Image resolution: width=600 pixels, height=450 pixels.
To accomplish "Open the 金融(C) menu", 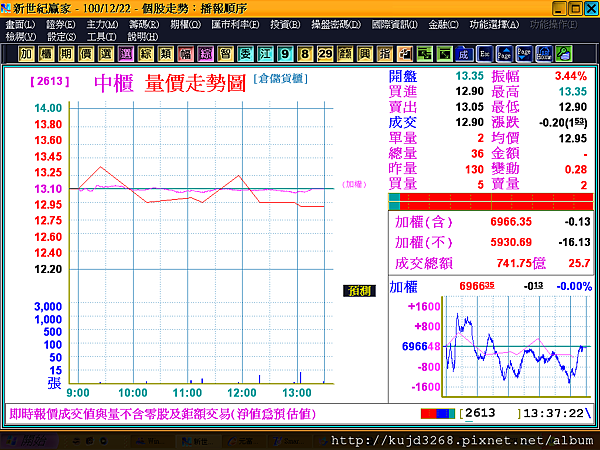I will pyautogui.click(x=443, y=24).
